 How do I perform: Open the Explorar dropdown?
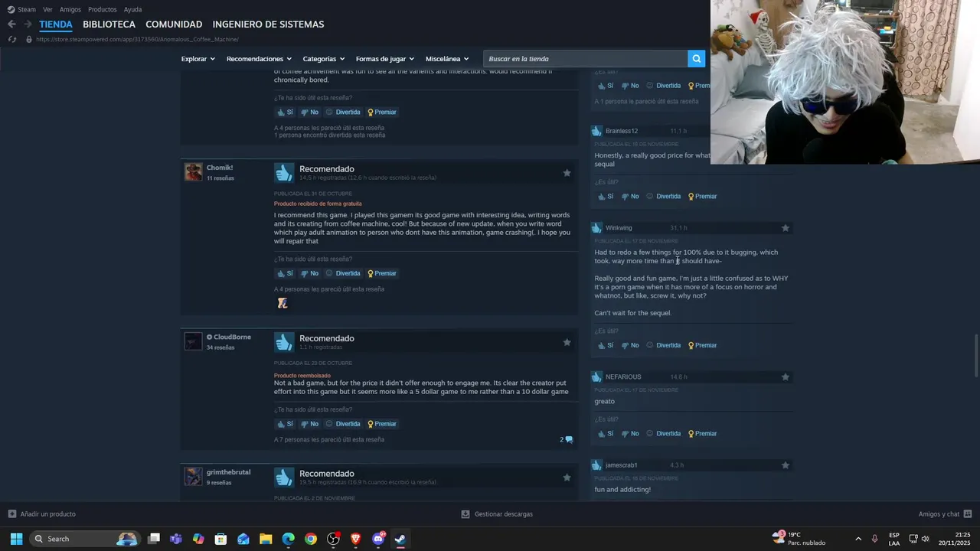(198, 59)
